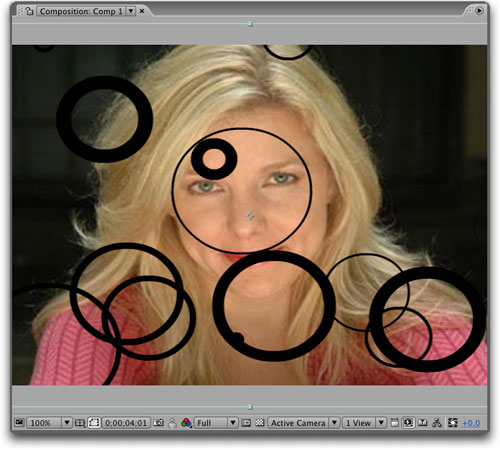
Task: Click the current time 0;00;04;01 button
Action: point(126,423)
